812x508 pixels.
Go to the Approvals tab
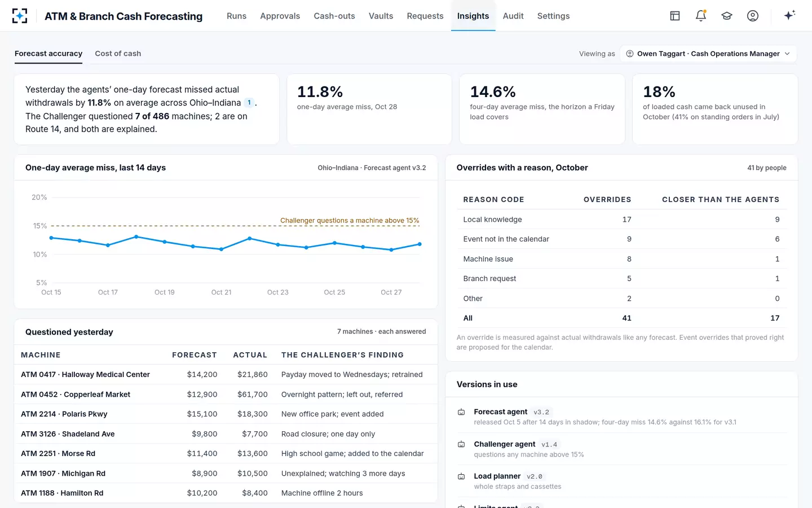280,16
